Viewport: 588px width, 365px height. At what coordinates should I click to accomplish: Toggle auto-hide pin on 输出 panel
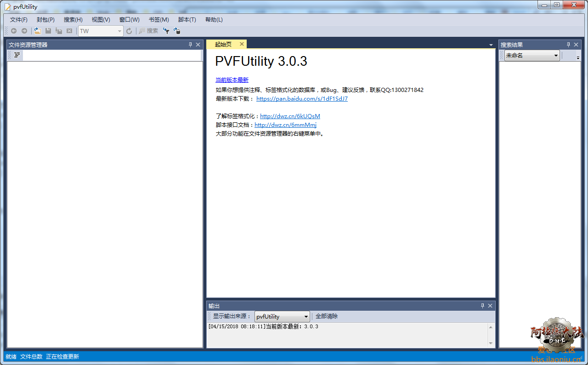(482, 306)
